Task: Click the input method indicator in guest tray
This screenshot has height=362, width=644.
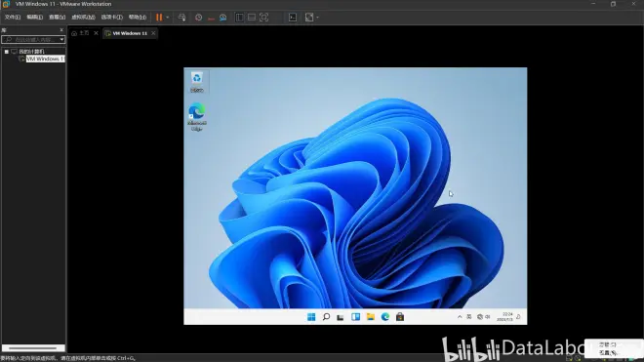Action: point(469,317)
